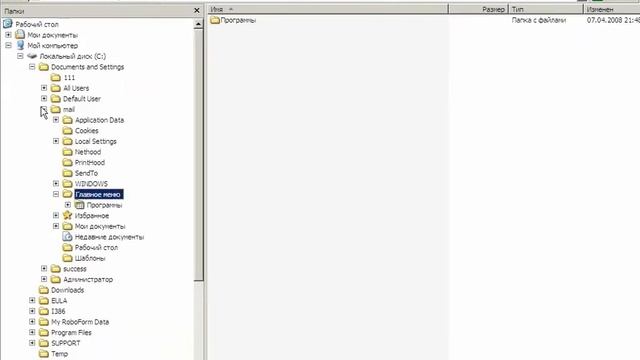
Task: Expand the Default User folder node
Action: [44, 99]
